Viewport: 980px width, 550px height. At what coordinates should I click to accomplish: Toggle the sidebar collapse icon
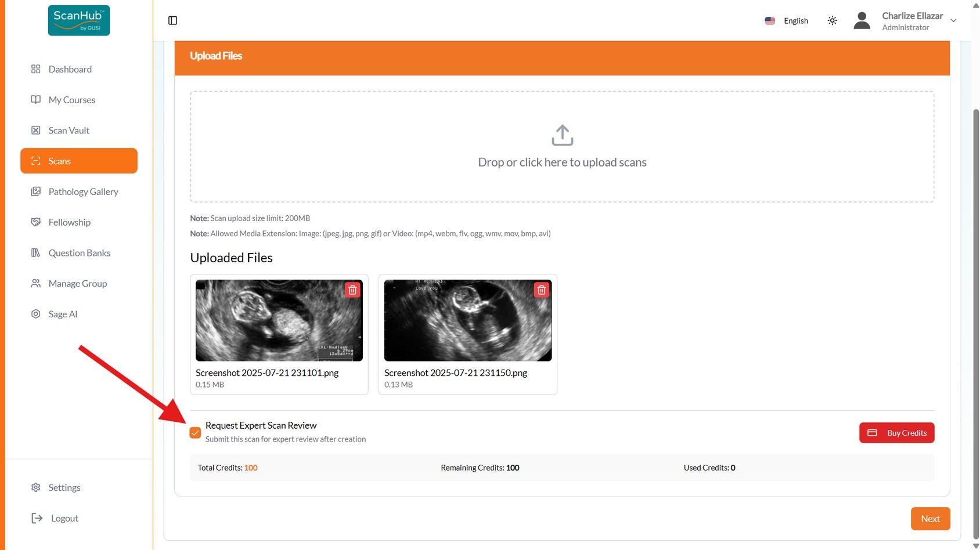click(172, 20)
